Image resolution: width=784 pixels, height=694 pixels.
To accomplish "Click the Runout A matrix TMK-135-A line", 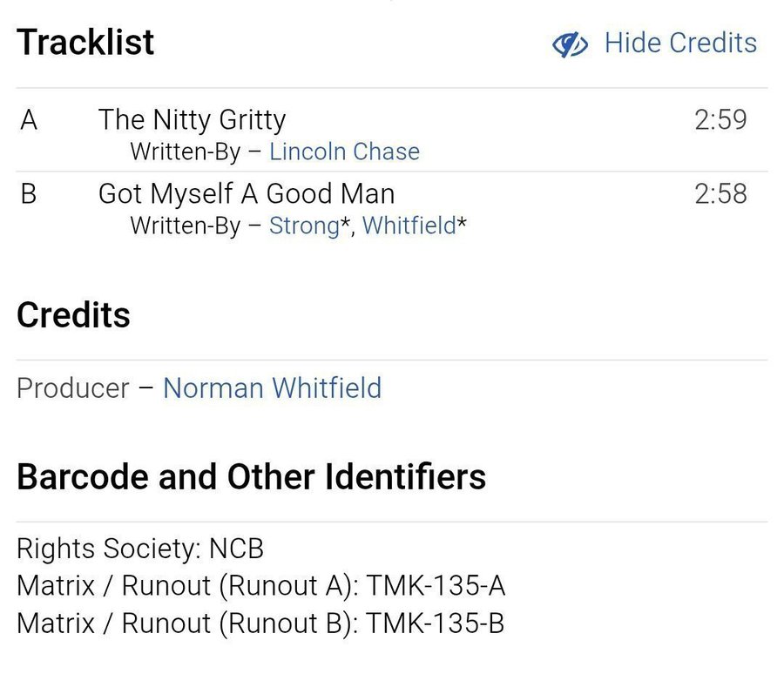I will (x=260, y=586).
